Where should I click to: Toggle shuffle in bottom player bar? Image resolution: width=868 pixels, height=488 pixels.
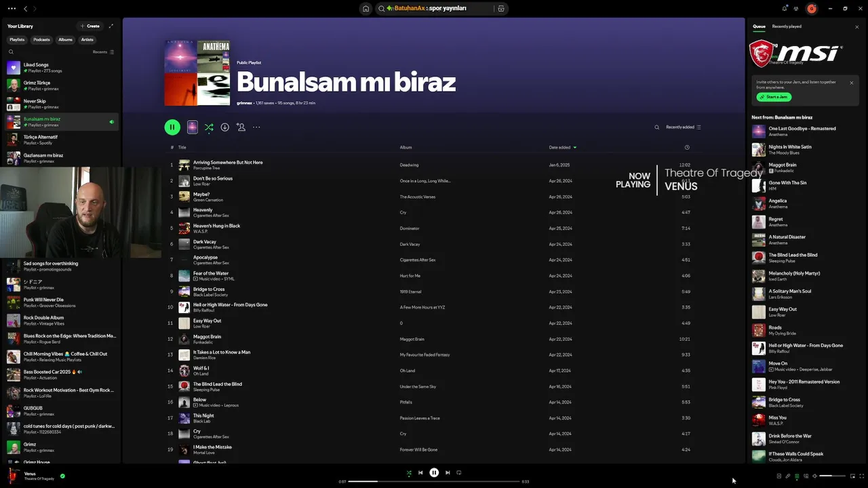409,473
